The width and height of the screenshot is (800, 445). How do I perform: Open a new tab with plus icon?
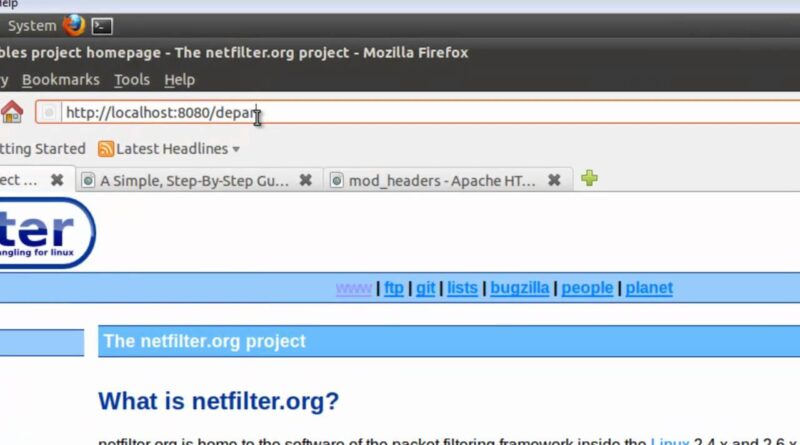point(589,179)
